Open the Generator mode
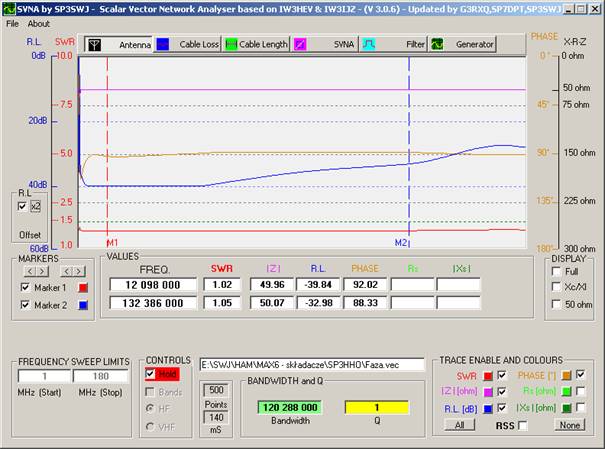The image size is (605, 449). pos(463,45)
